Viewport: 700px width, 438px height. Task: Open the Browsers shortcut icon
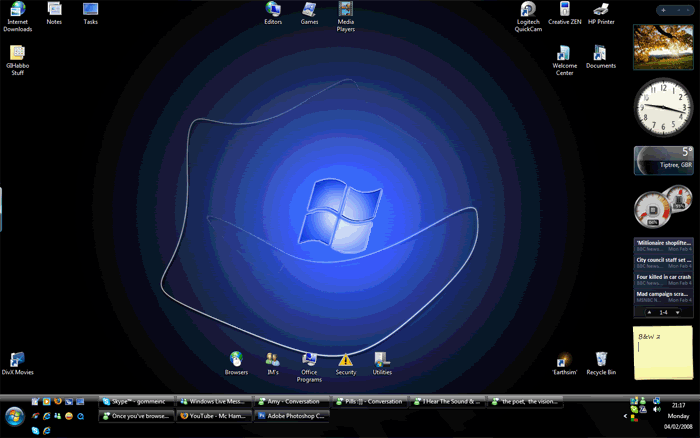pyautogui.click(x=236, y=359)
